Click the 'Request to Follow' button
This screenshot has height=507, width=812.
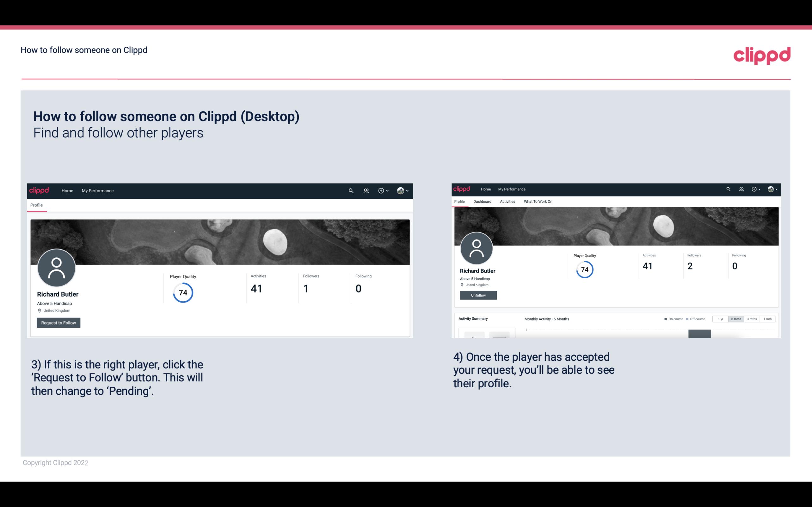(x=58, y=323)
